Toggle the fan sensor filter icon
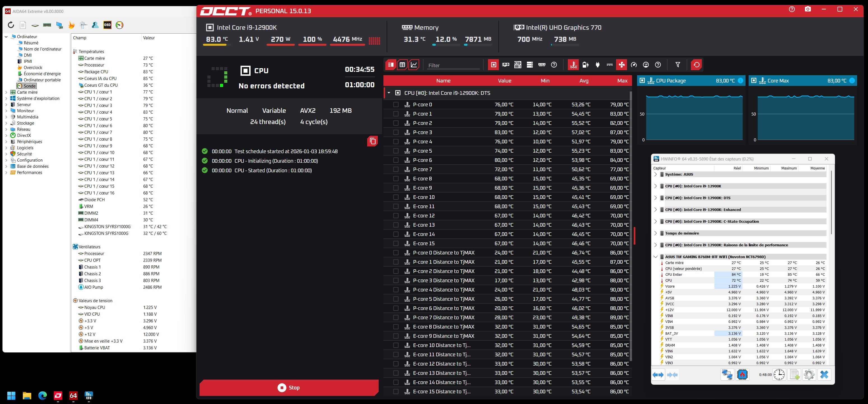 click(x=622, y=65)
